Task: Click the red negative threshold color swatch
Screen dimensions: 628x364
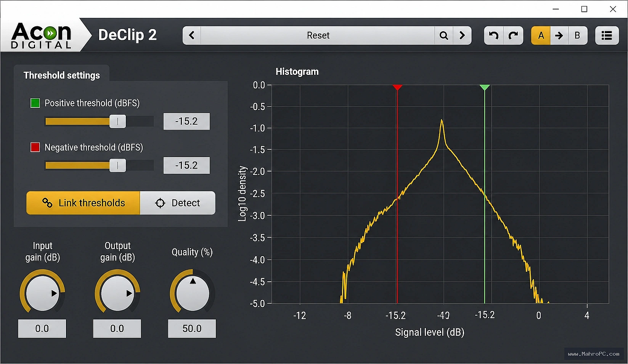Action: tap(35, 147)
